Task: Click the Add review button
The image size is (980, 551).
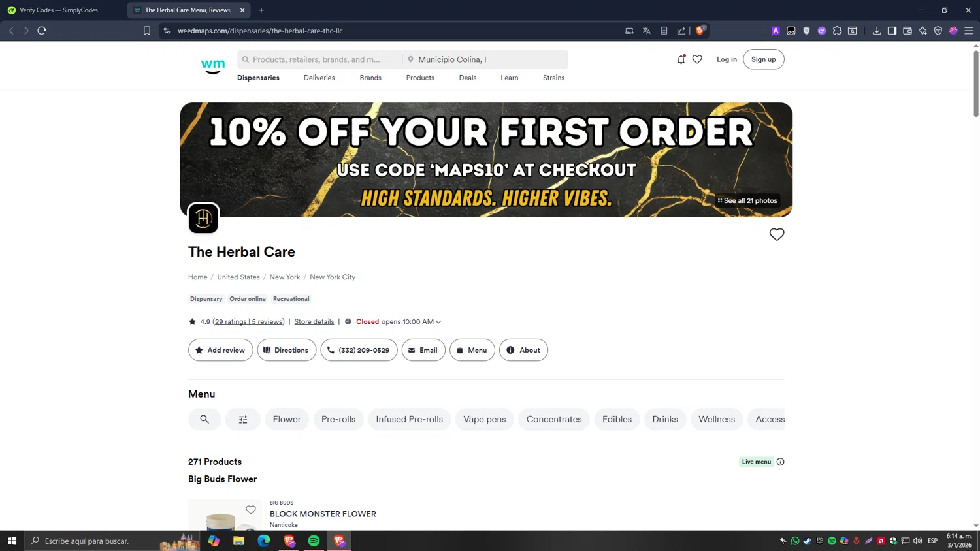Action: click(x=220, y=350)
